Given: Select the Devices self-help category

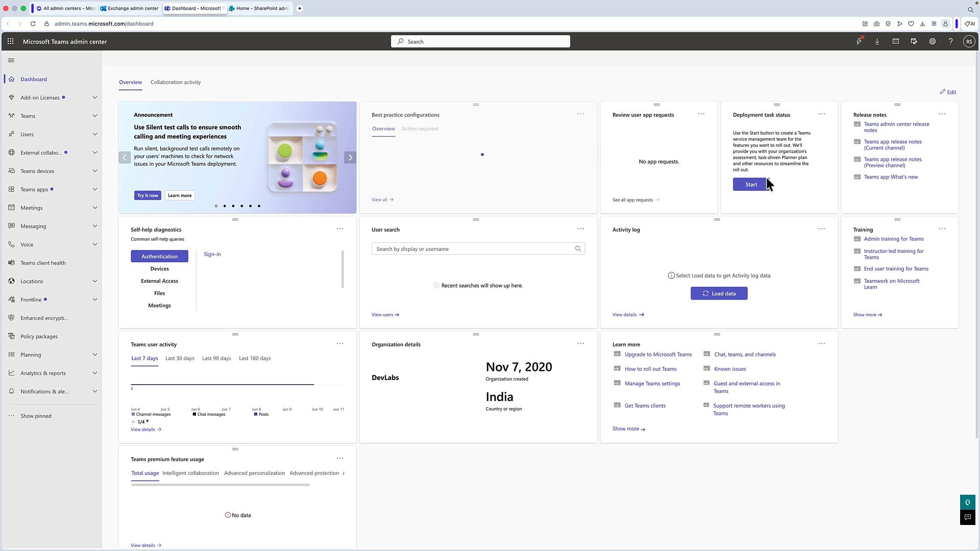Looking at the screenshot, I should pos(159,269).
